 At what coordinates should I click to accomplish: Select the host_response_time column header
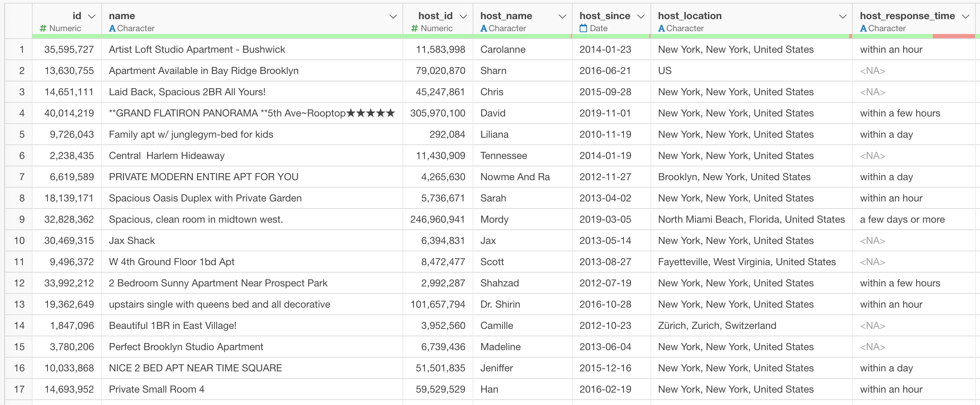913,21
